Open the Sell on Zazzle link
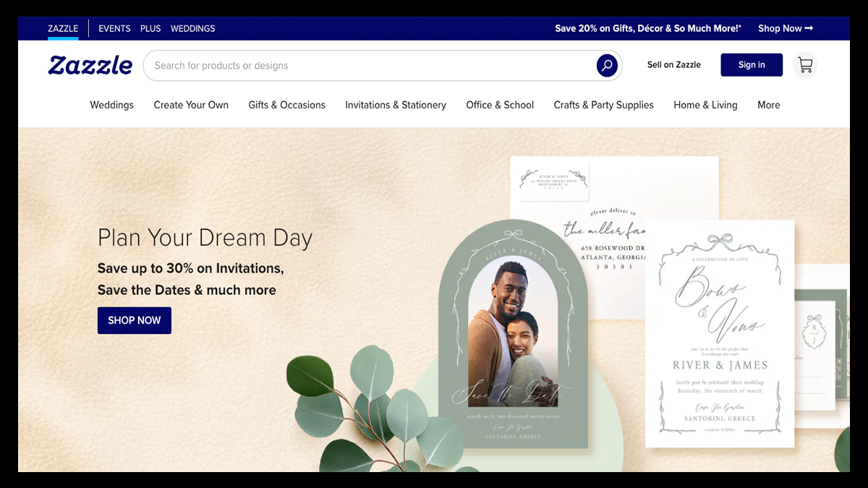 point(673,65)
